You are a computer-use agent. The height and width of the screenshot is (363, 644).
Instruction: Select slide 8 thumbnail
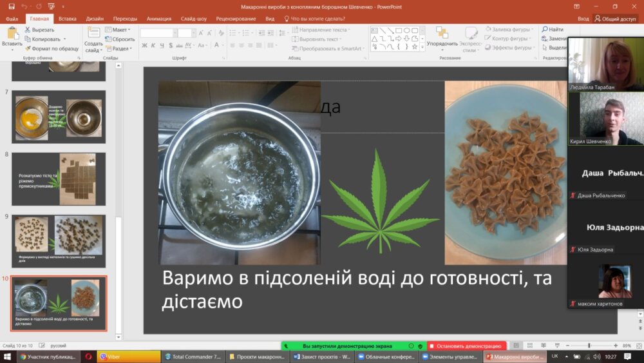click(59, 179)
